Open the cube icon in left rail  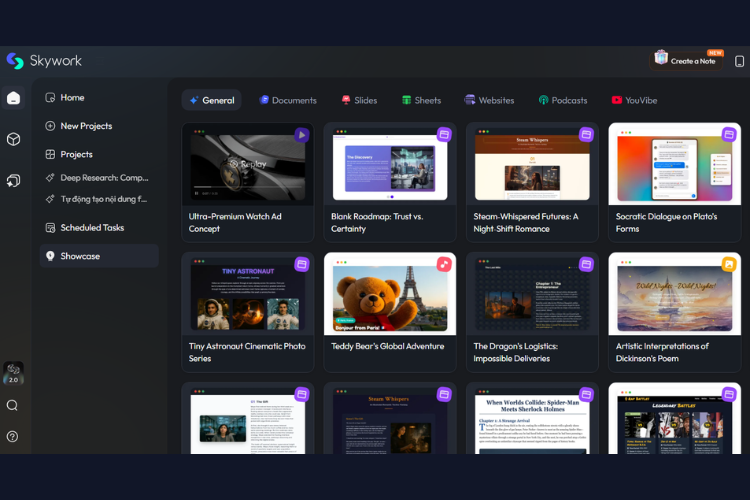click(x=13, y=139)
